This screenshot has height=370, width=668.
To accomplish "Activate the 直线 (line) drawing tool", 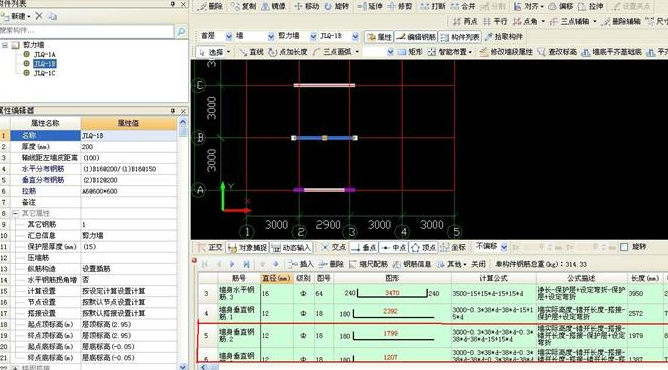I will [251, 52].
